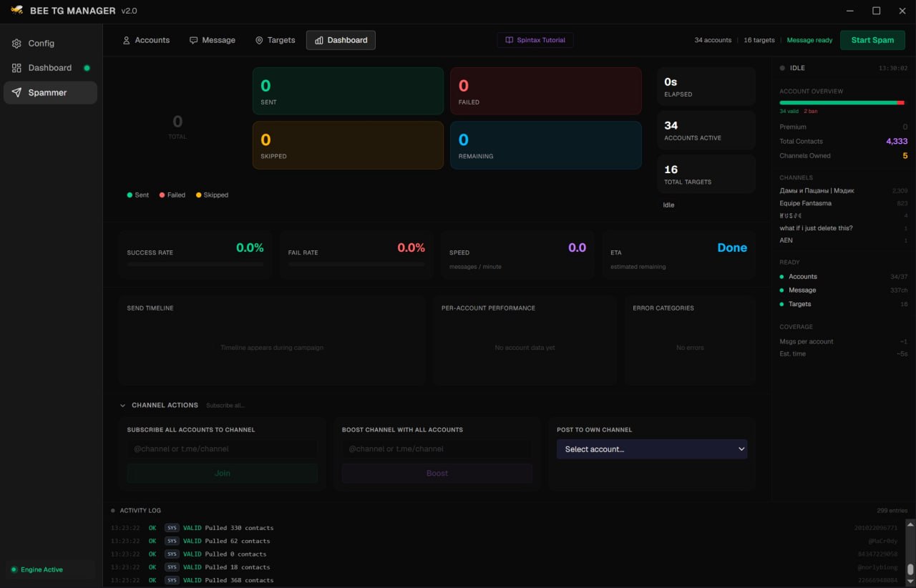Click the Elapsed time card

[706, 87]
